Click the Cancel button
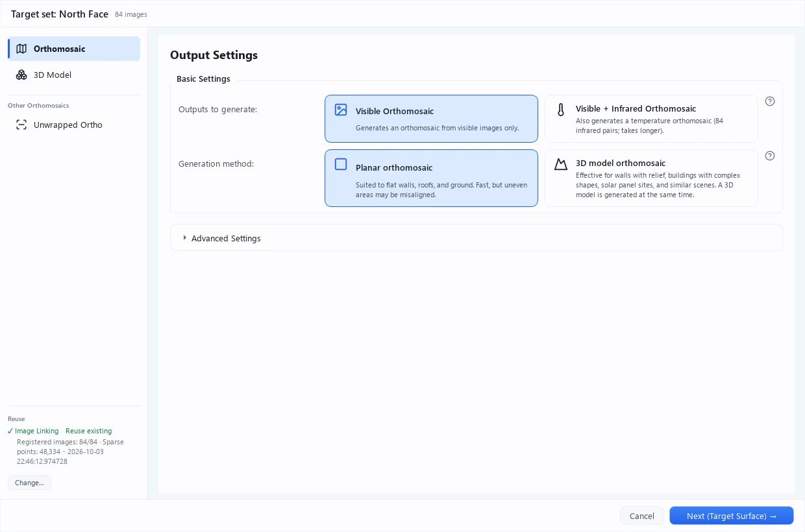The height and width of the screenshot is (532, 805). pos(641,516)
